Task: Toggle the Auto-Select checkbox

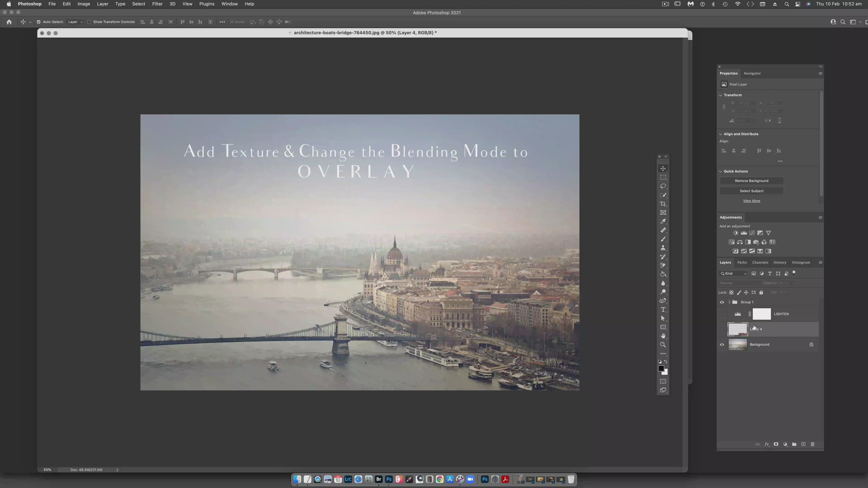Action: coord(38,22)
